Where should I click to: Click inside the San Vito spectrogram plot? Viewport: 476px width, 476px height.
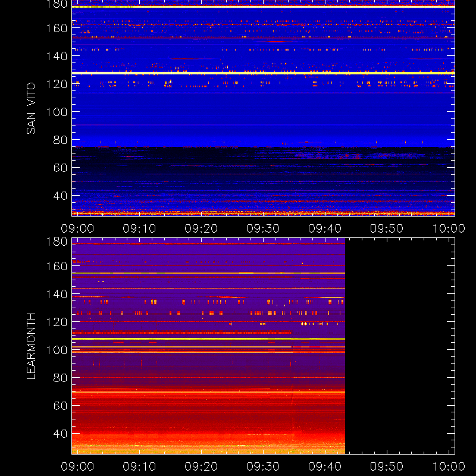click(x=263, y=108)
